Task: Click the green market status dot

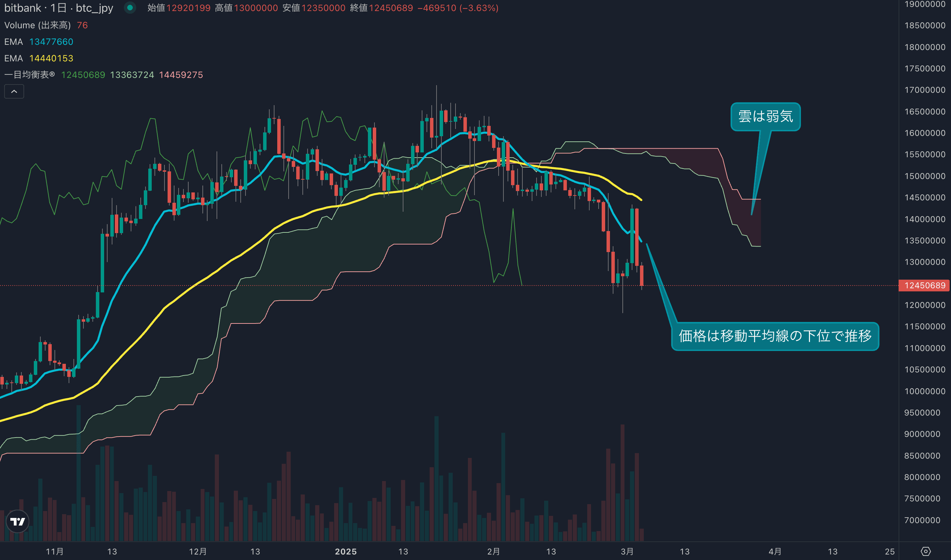Action: [130, 8]
